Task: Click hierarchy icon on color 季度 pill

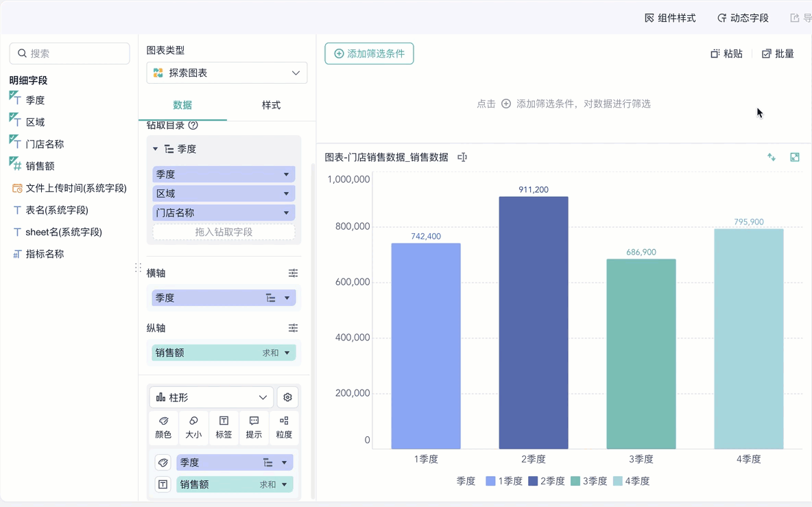Action: click(267, 462)
